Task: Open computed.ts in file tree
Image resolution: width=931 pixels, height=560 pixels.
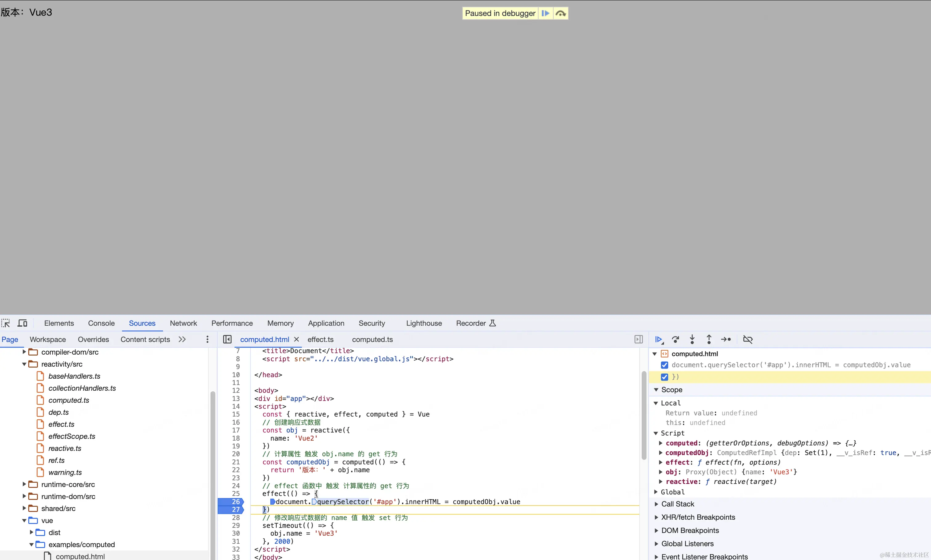Action: [x=68, y=400]
